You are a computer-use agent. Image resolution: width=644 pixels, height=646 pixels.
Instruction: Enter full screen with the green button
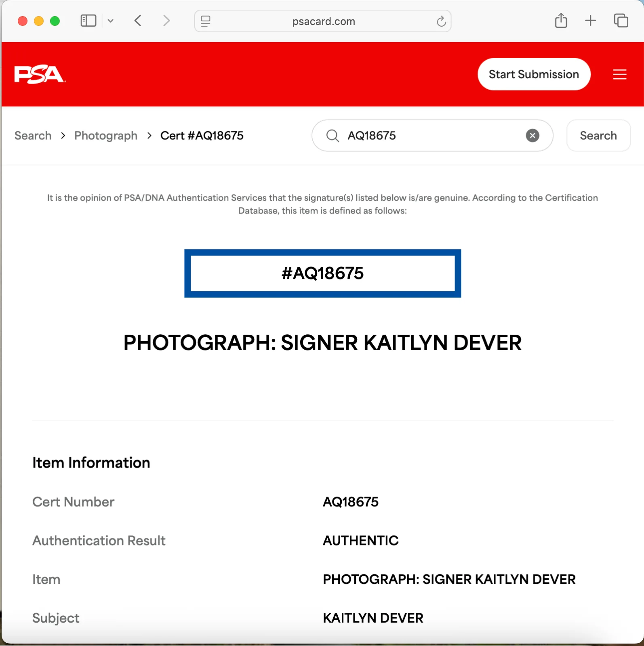click(x=55, y=21)
